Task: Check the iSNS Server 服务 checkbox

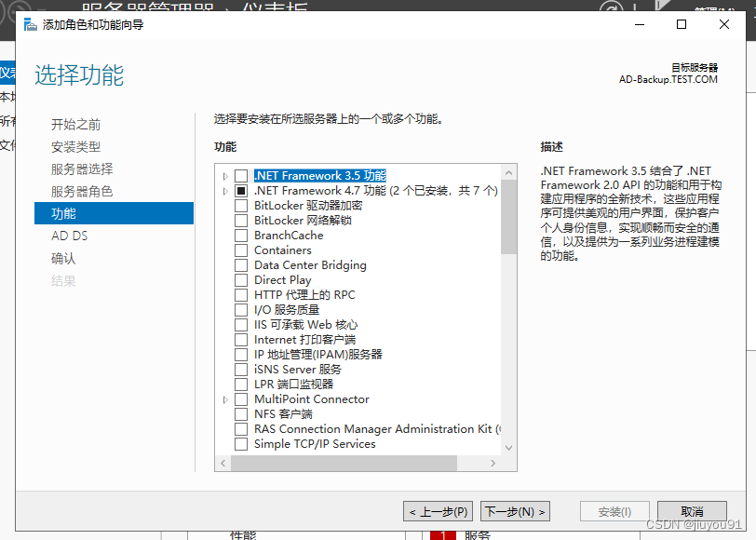Action: coord(241,370)
